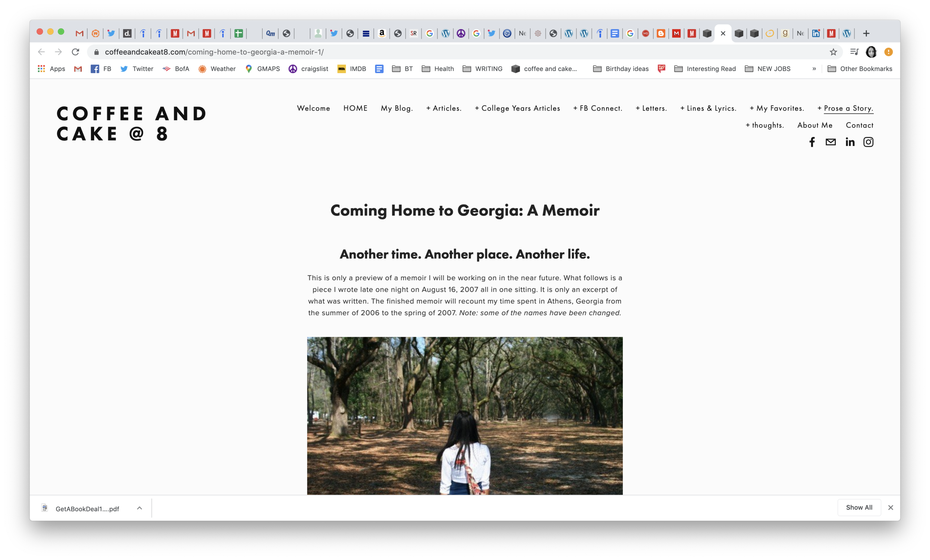Open the Apps grid shortcut
This screenshot has height=560, width=930.
[51, 69]
